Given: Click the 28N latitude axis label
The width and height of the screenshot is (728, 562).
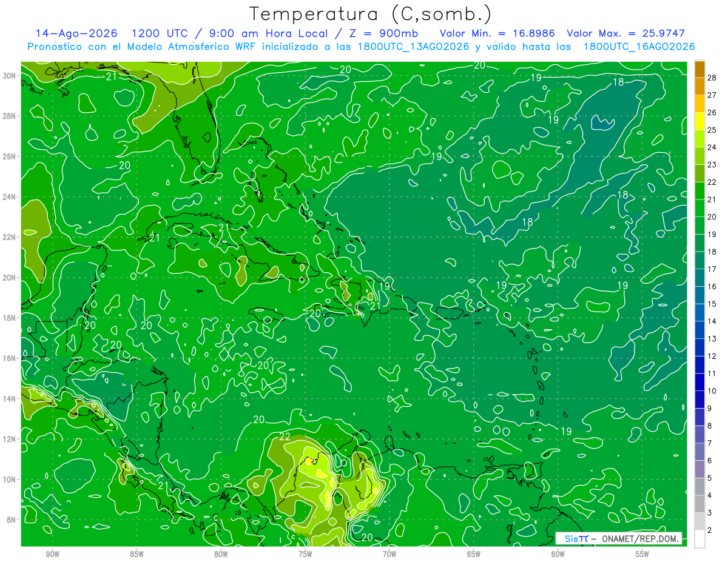Looking at the screenshot, I should pyautogui.click(x=10, y=116).
